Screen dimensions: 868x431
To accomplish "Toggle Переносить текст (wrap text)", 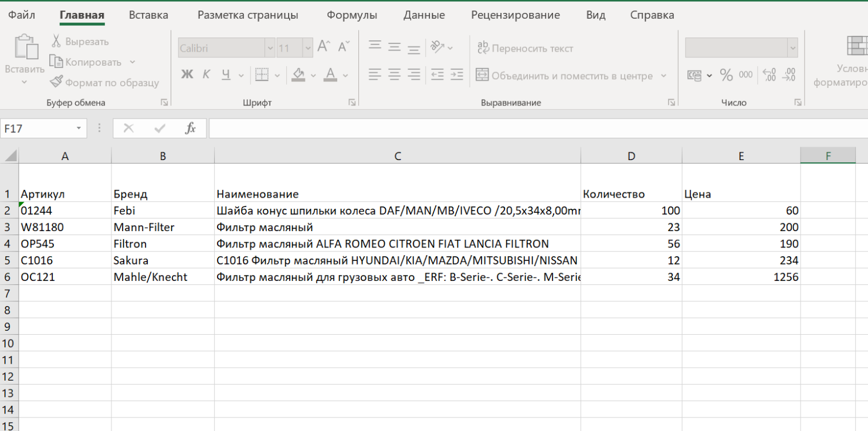I will click(x=525, y=48).
